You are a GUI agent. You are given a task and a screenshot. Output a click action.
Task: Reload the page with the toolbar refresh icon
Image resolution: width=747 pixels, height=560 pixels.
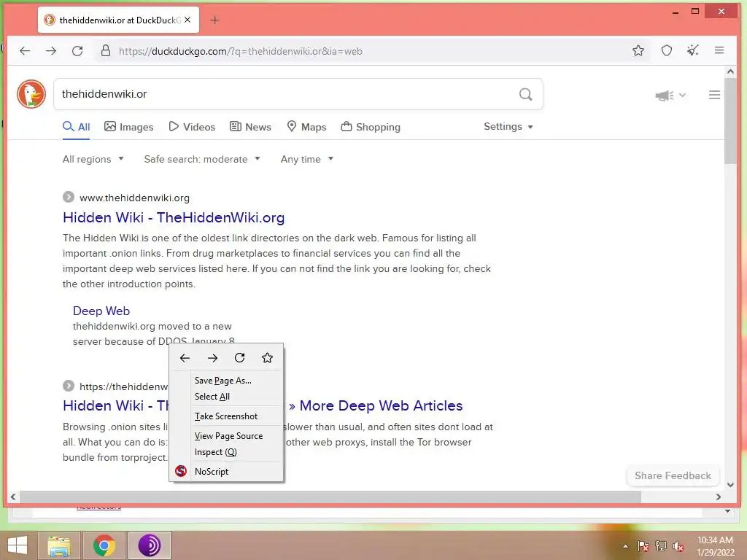(x=77, y=50)
